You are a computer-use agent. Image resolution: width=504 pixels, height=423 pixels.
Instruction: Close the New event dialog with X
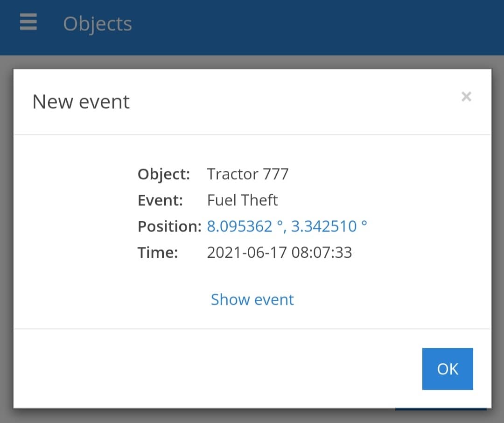(x=466, y=97)
